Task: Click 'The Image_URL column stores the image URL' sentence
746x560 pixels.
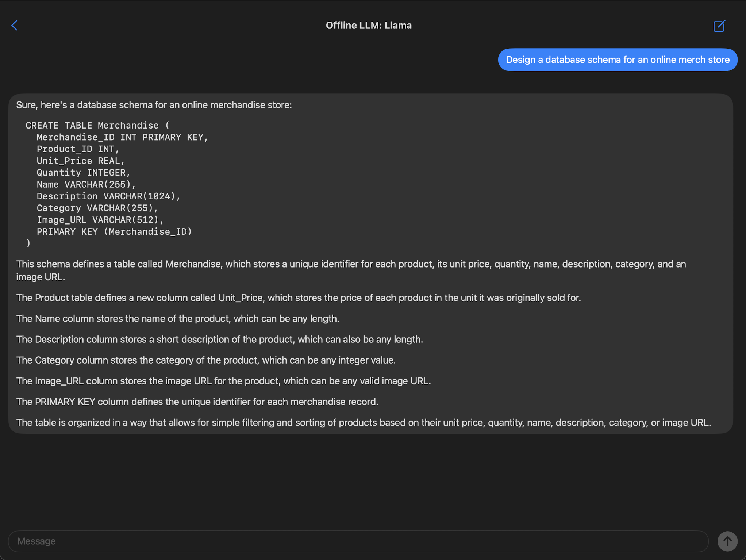Action: 223,381
